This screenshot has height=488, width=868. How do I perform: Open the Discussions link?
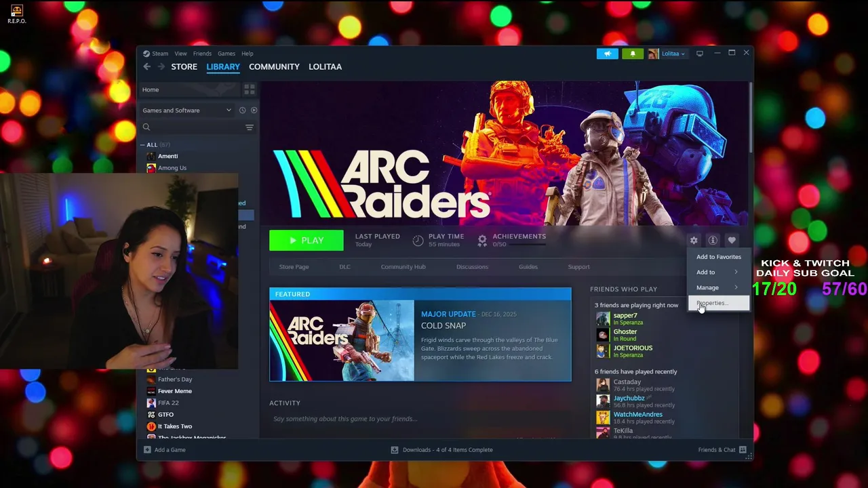[x=472, y=267]
